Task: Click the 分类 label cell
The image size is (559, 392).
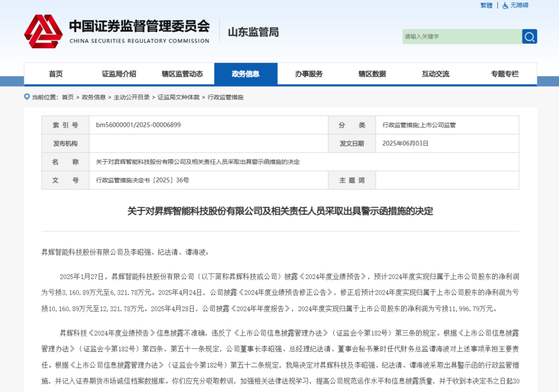Action: point(352,125)
